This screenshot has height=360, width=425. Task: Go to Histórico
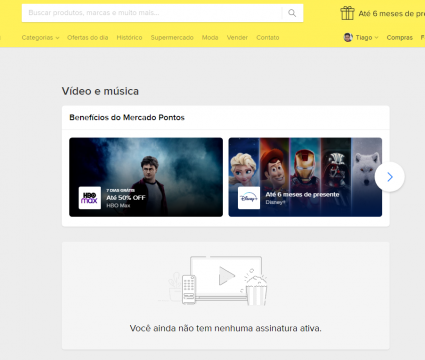pos(129,38)
